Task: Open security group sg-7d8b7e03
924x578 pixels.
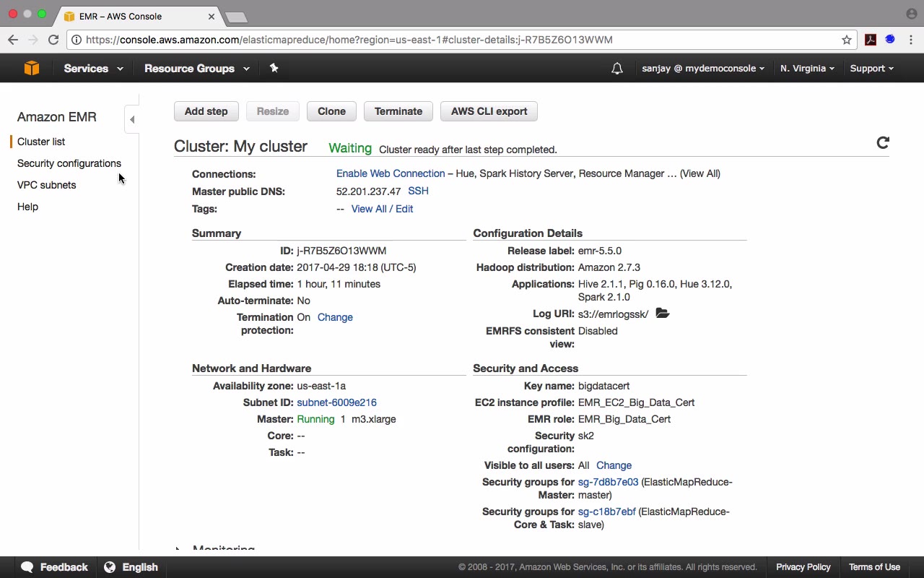Action: tap(608, 482)
